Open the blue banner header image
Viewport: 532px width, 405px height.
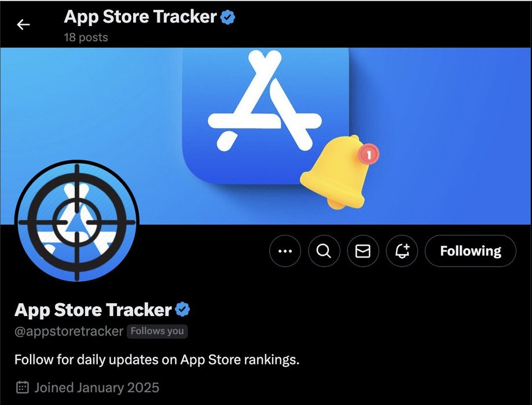pos(266,136)
